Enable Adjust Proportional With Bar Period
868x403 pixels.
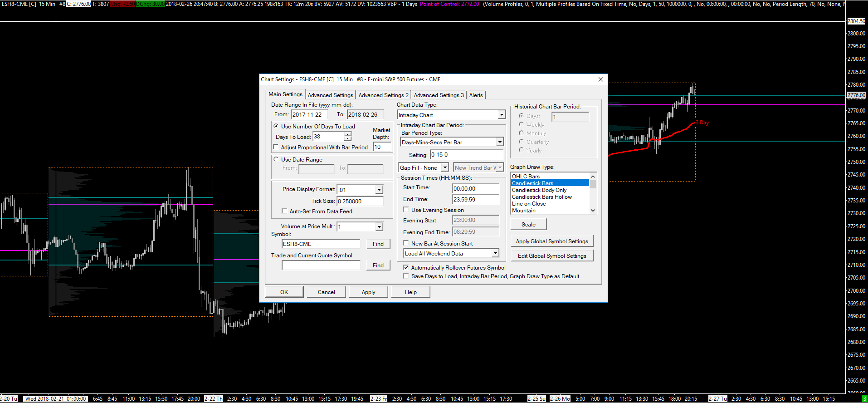pos(276,147)
